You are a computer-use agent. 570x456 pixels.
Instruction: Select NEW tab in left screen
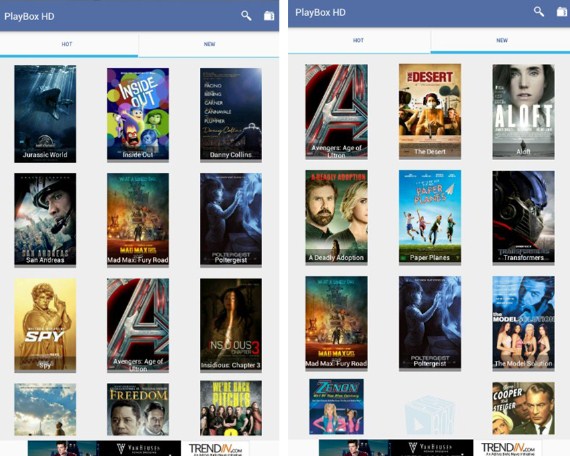tap(209, 44)
